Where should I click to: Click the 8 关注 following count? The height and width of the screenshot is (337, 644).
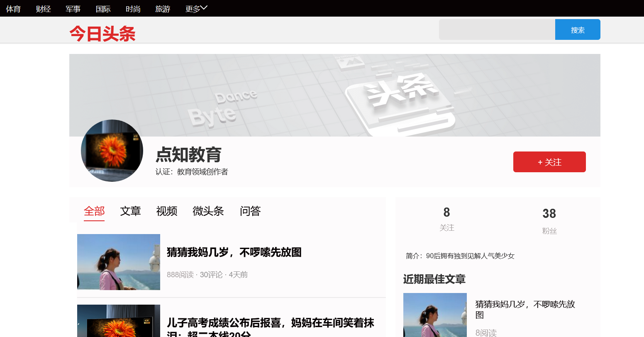[x=447, y=219]
